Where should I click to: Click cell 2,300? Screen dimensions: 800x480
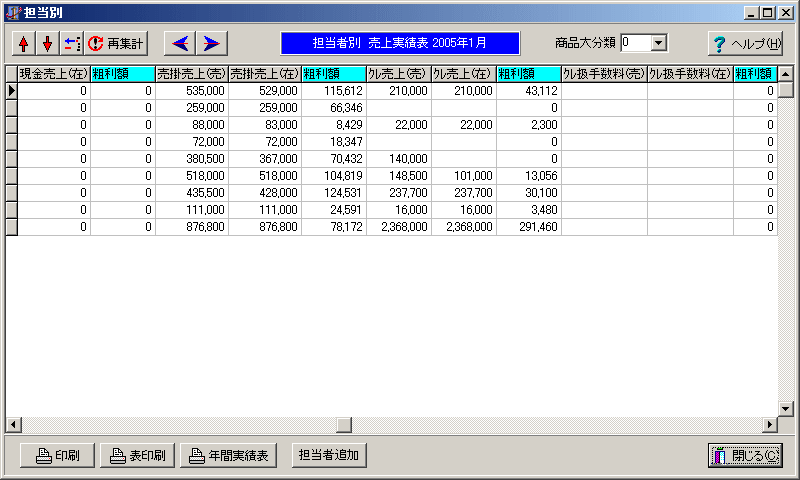[529, 125]
